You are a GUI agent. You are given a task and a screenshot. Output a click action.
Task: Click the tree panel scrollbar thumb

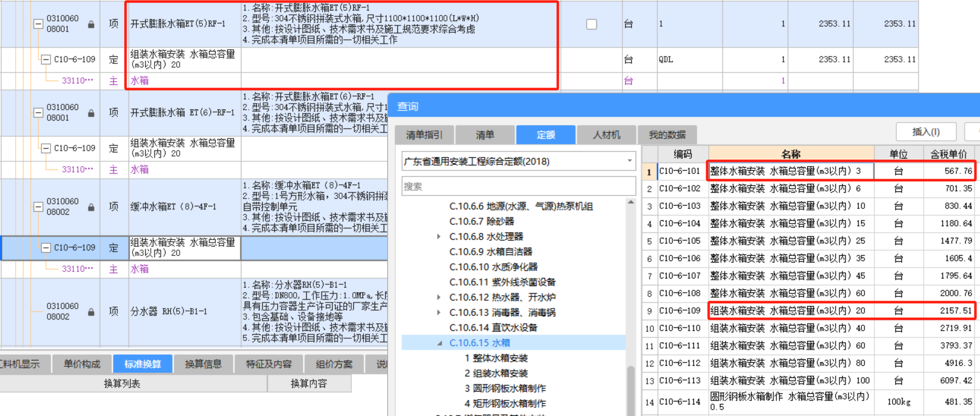pyautogui.click(x=631, y=391)
